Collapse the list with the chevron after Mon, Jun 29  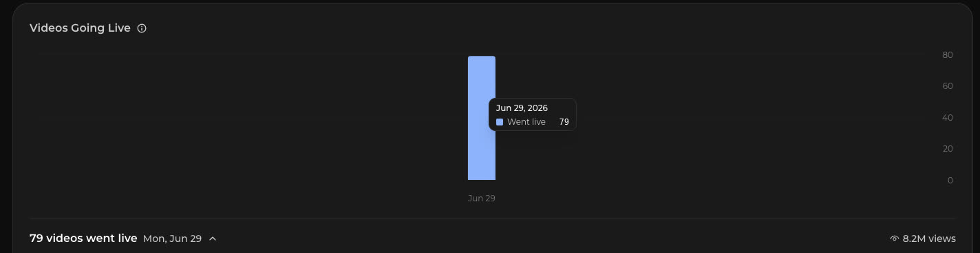[x=213, y=239]
